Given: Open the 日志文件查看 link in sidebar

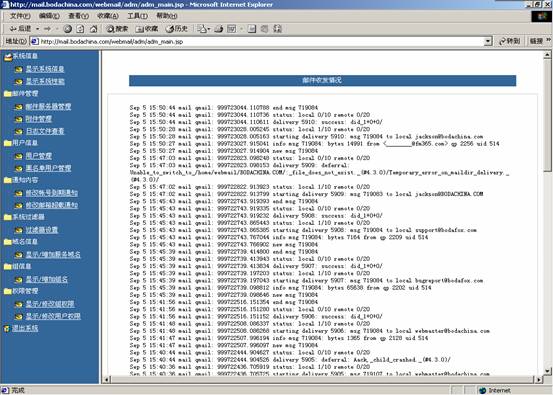Looking at the screenshot, I should pos(45,131).
